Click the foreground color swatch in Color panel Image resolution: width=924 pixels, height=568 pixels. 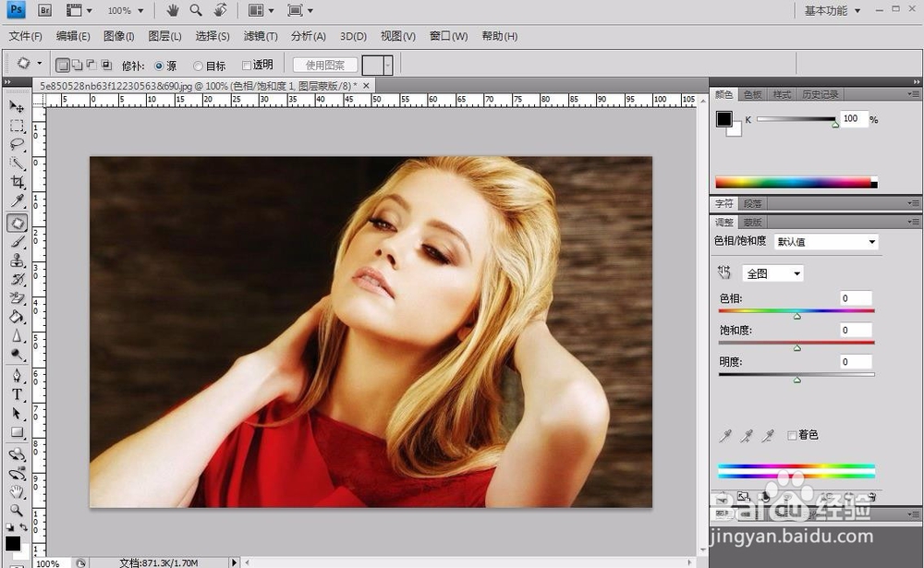coord(724,119)
